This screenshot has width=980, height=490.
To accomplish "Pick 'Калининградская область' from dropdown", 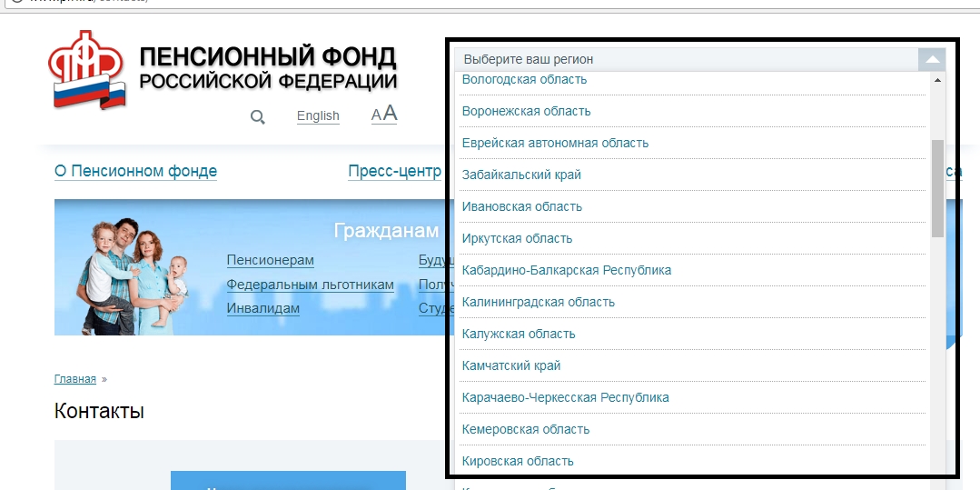I will click(x=538, y=302).
